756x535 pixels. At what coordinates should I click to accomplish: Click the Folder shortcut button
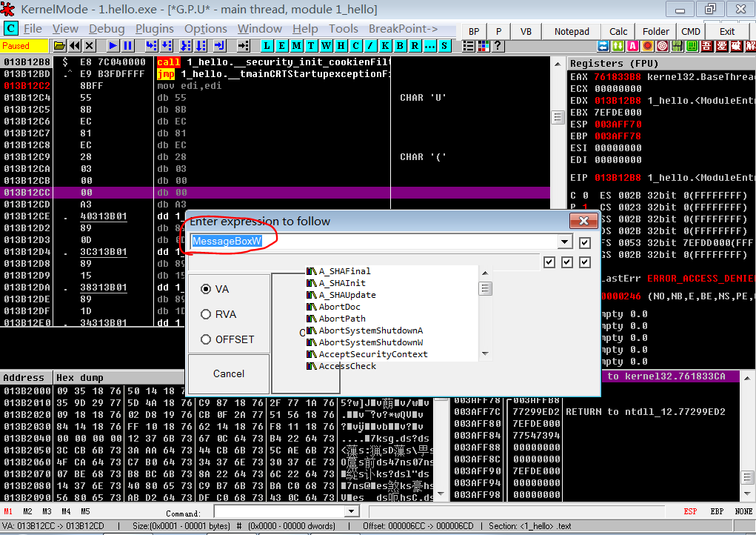[x=656, y=31]
